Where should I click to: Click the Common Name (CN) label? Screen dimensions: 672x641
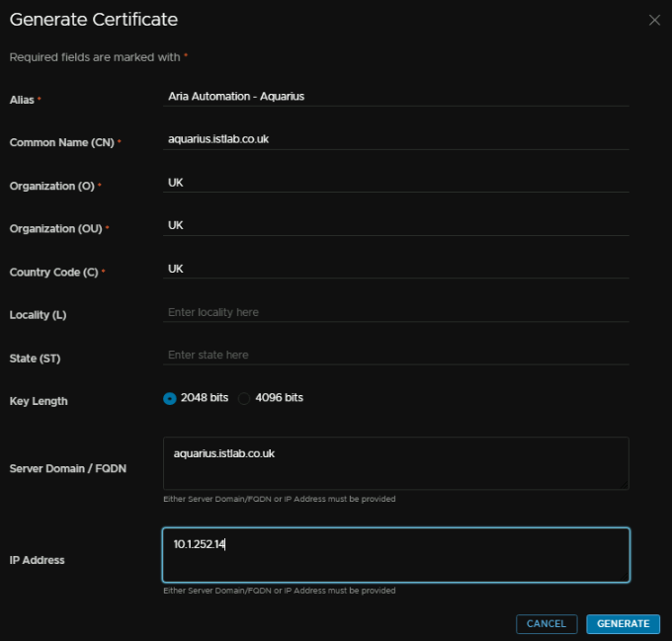click(x=61, y=142)
